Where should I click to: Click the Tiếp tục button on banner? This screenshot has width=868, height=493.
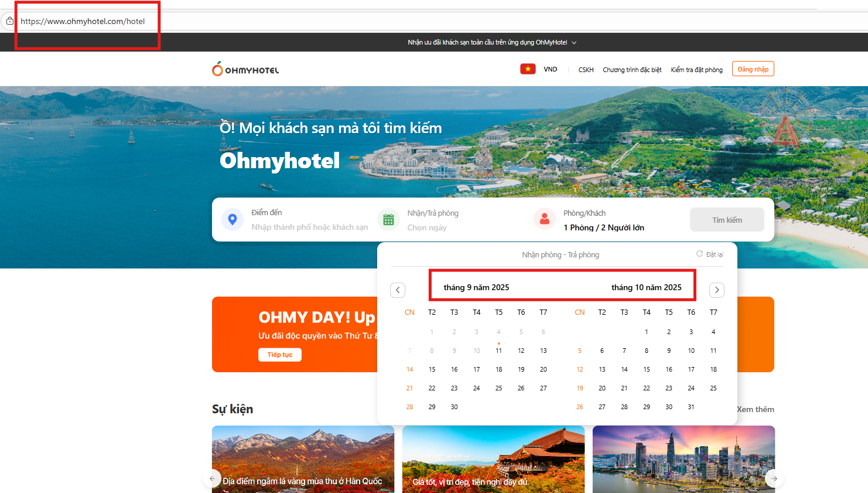point(280,355)
